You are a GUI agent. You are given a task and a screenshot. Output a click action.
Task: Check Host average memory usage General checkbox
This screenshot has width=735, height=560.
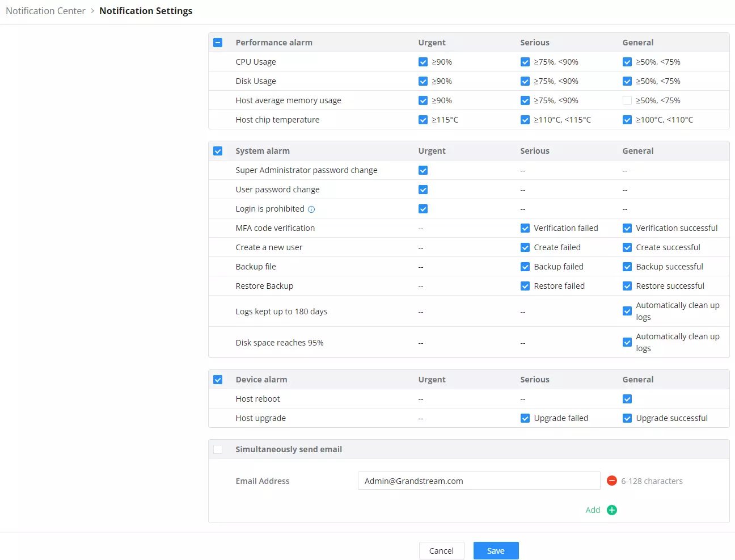click(627, 100)
